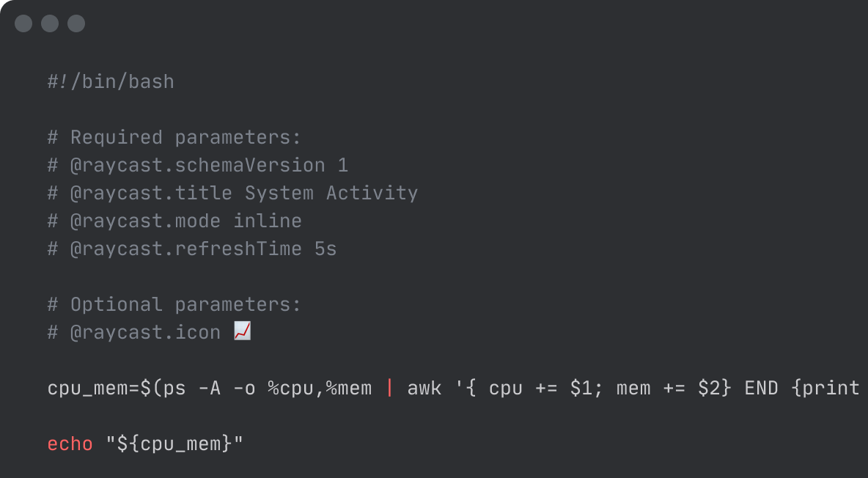868x478 pixels.
Task: Click the first gray window dot
Action: point(23,23)
